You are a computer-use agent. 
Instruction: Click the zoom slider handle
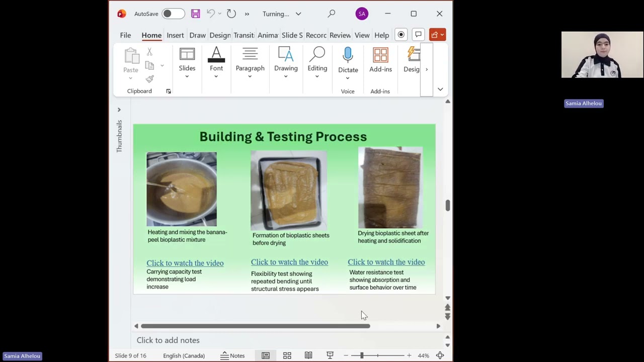click(362, 355)
